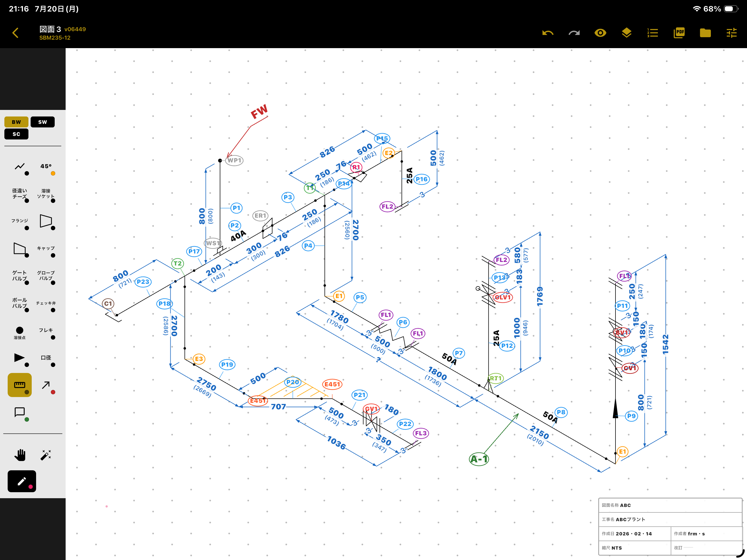Go back using the yellow chevron
Viewport: 747px width, 560px height.
point(15,33)
